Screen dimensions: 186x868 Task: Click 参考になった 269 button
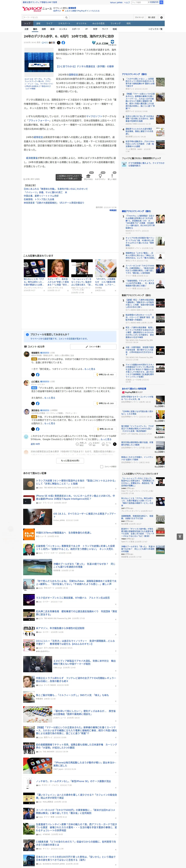coord(105,403)
